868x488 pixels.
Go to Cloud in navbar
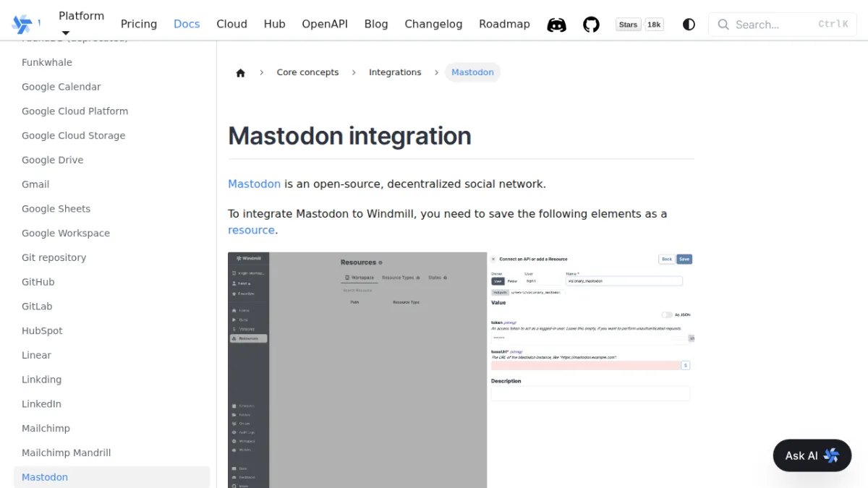click(x=231, y=24)
